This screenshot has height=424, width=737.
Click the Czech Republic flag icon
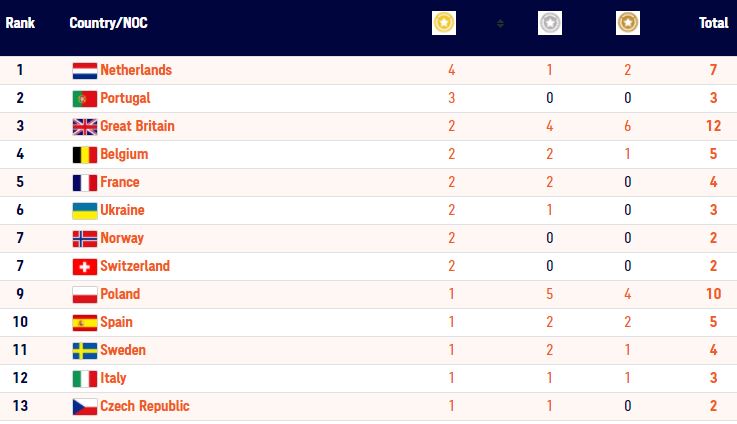(x=84, y=406)
